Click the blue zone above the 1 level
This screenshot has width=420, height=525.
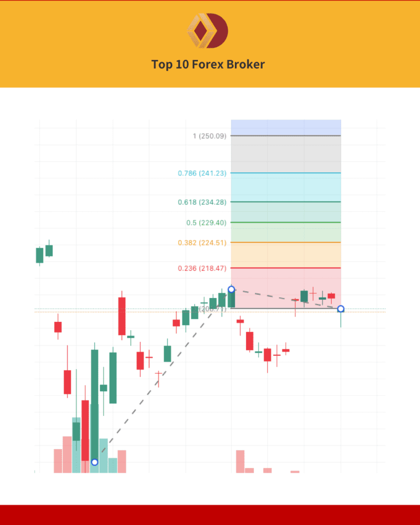point(286,127)
